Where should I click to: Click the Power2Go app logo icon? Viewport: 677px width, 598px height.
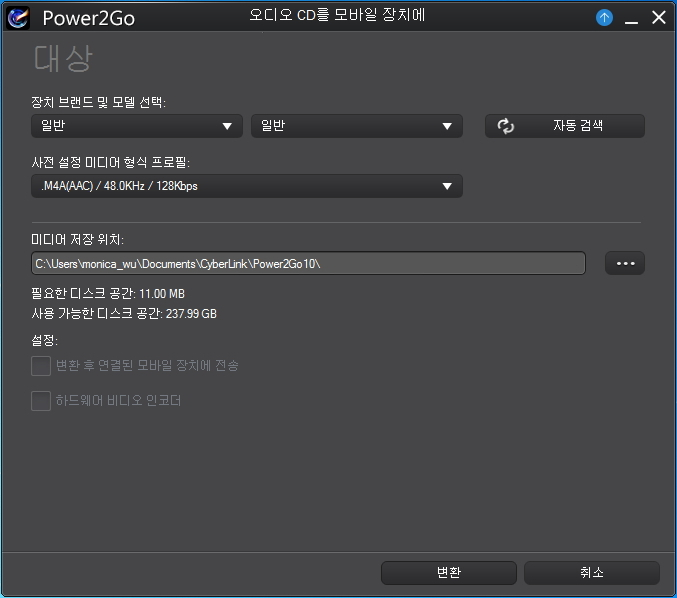(x=18, y=18)
